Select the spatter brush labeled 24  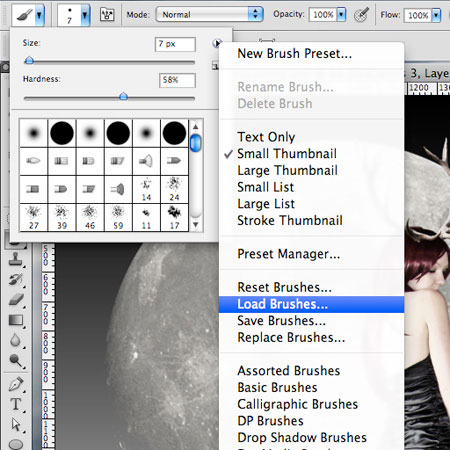coord(174,189)
